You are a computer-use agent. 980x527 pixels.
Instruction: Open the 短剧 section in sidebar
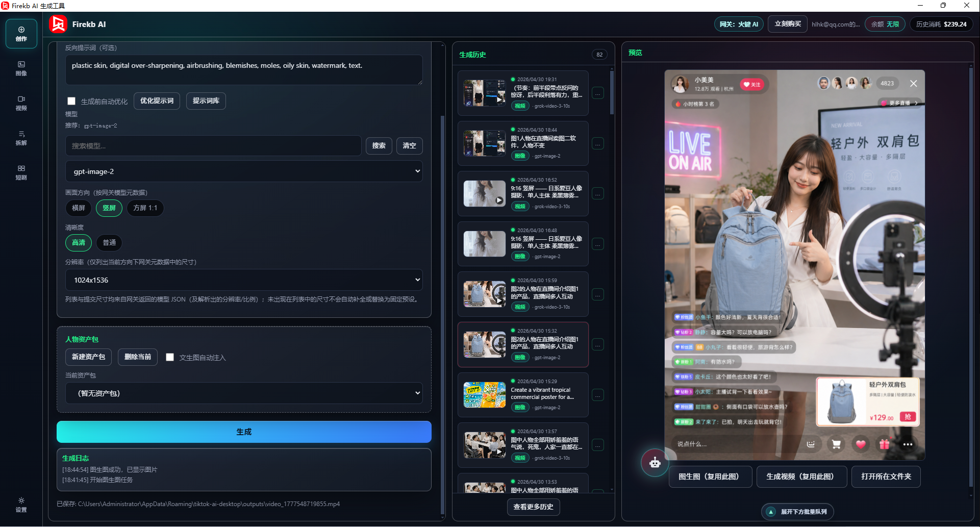(x=21, y=172)
